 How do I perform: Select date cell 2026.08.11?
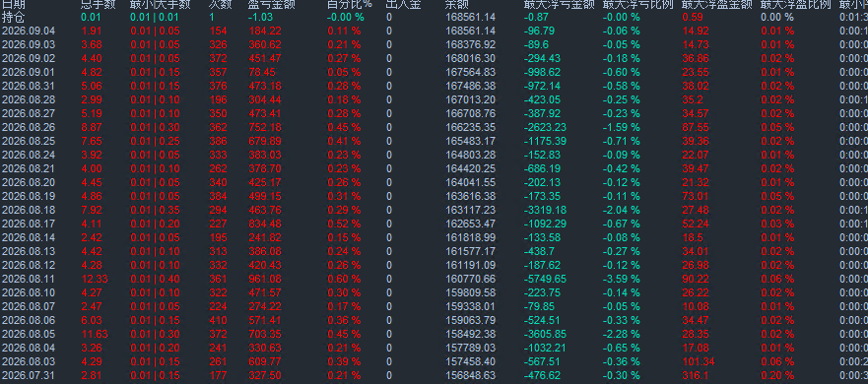pos(29,279)
